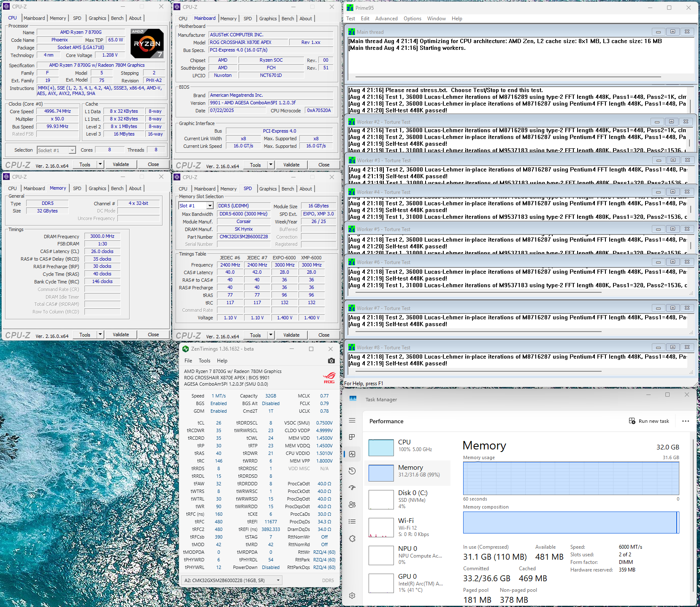Click the Main thread window icon in Prime95

click(352, 32)
